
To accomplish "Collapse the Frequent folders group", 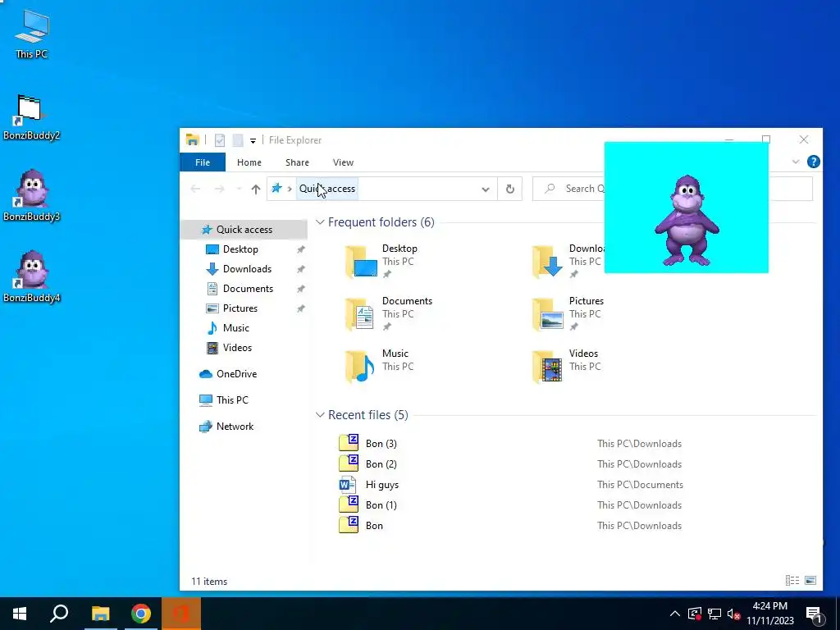I will coord(320,221).
